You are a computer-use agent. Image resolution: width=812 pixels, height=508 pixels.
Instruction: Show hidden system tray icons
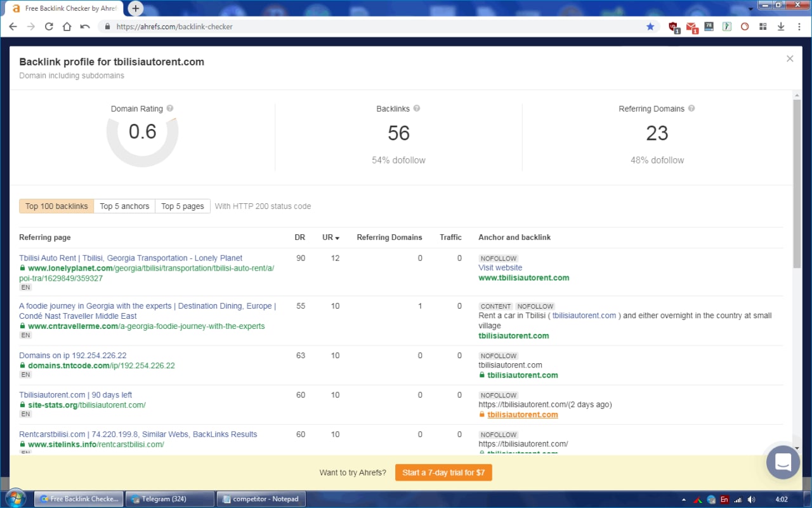pos(683,500)
